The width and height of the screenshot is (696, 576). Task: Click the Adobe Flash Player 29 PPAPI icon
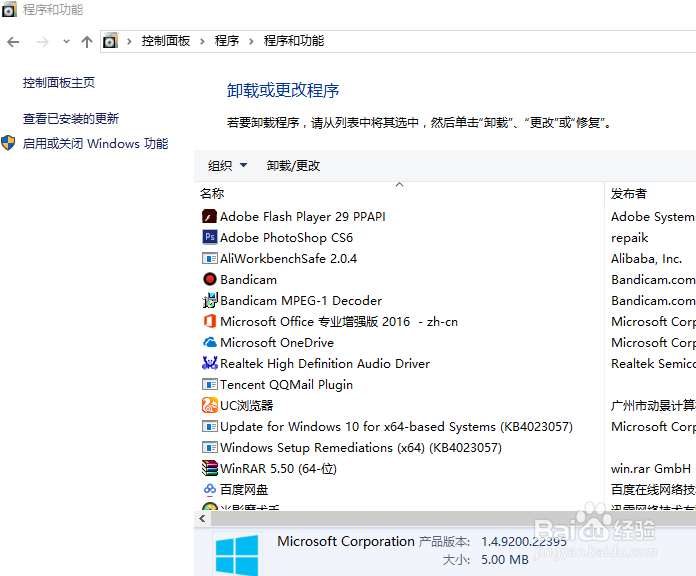[x=210, y=217]
